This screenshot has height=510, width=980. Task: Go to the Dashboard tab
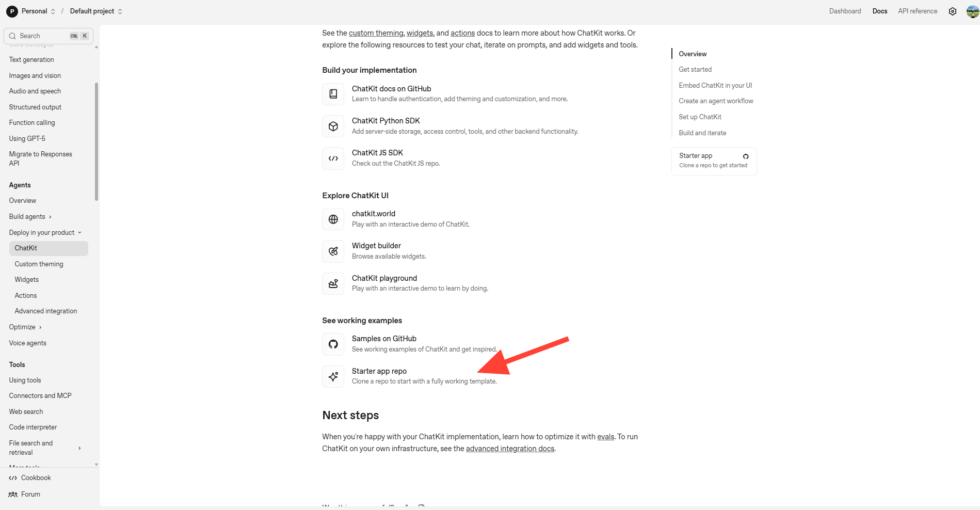(845, 11)
